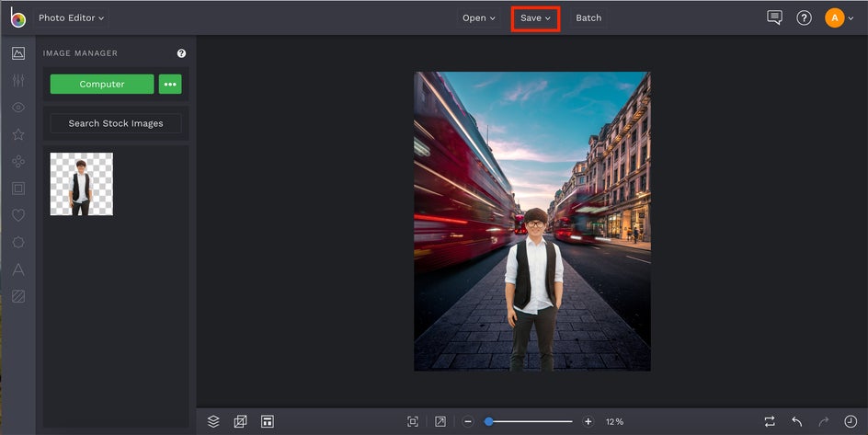The image size is (868, 435).
Task: Click the green three-dots more button
Action: pos(170,84)
